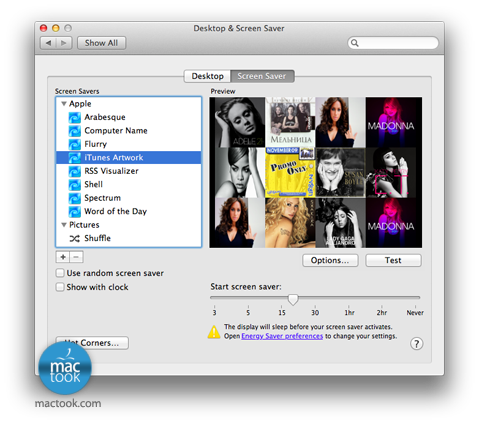The width and height of the screenshot is (479, 424).
Task: Select the Computer Name row
Action: [129, 131]
